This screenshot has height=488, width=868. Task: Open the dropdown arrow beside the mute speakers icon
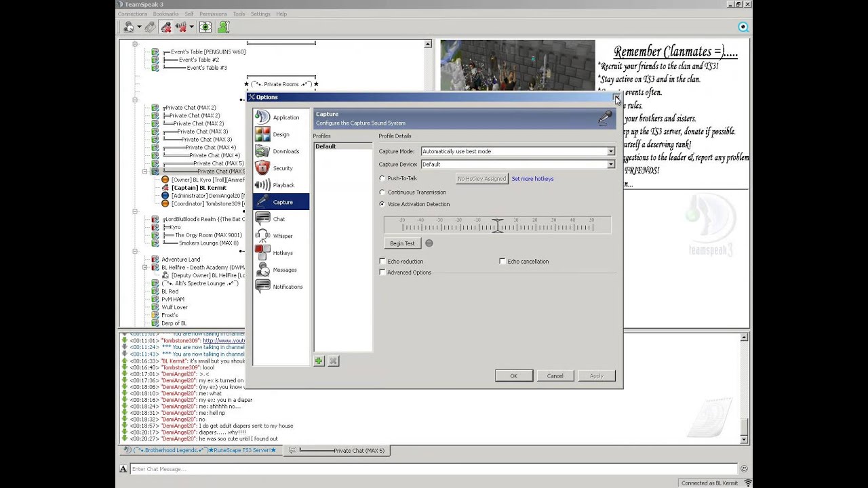tap(192, 27)
